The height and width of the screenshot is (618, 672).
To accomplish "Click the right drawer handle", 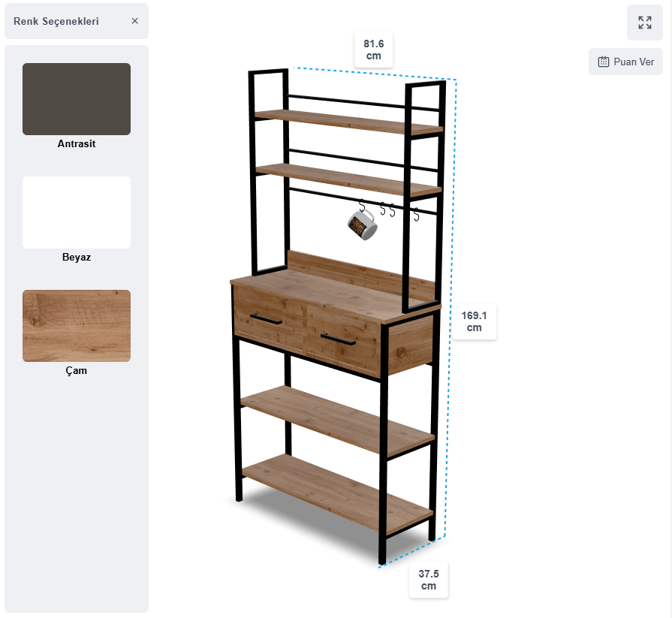I will (x=338, y=339).
